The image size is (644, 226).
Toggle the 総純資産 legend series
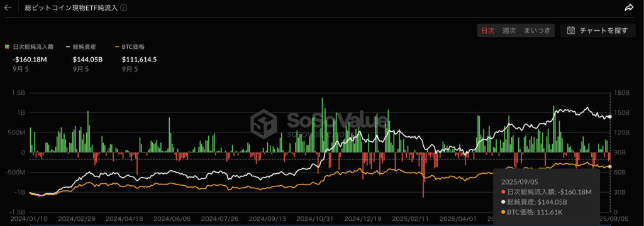81,46
